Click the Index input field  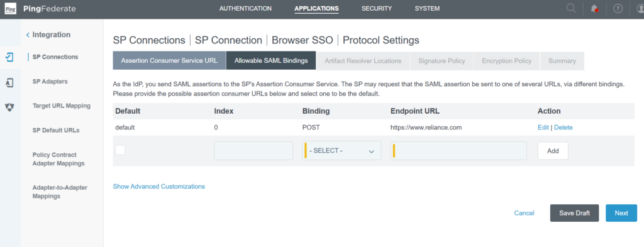[x=253, y=151]
